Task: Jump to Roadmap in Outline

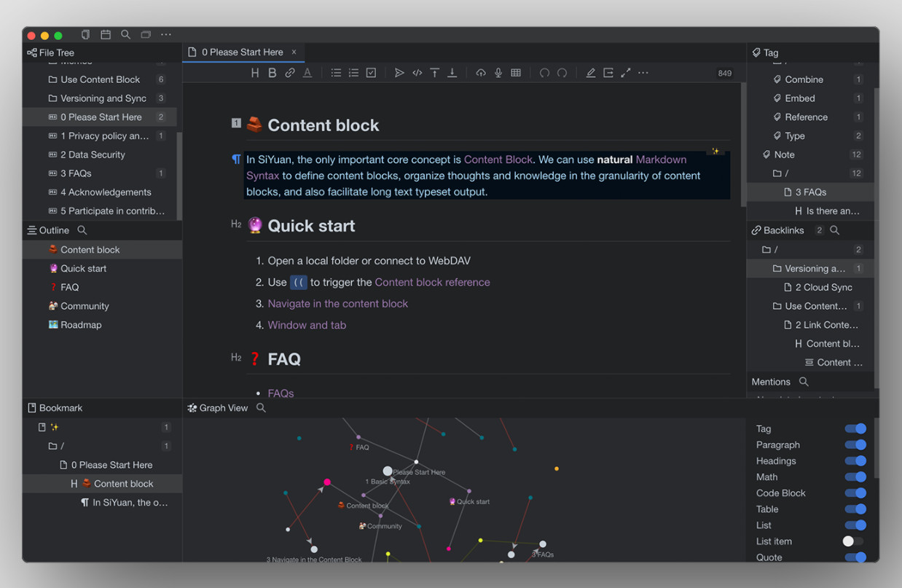Action: 102,325
